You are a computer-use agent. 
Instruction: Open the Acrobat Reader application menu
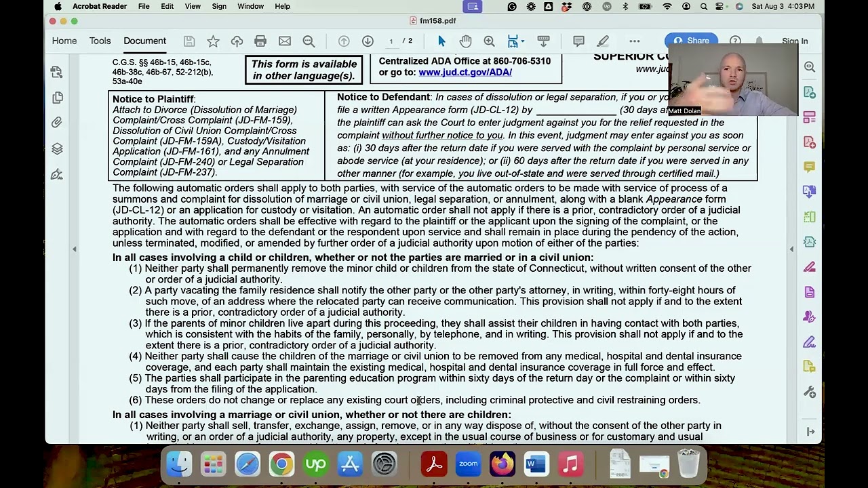tap(100, 6)
